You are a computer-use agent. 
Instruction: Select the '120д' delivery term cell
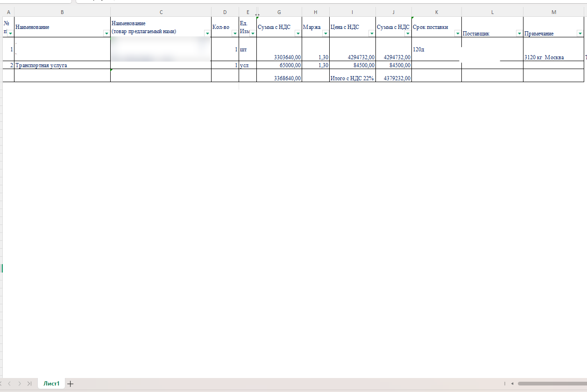click(x=437, y=49)
